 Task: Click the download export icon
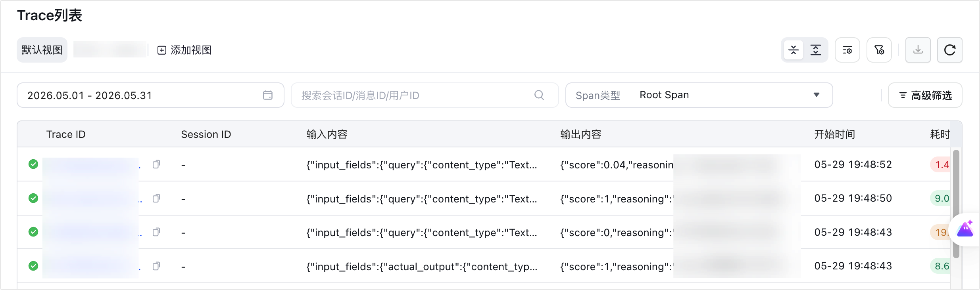point(918,50)
